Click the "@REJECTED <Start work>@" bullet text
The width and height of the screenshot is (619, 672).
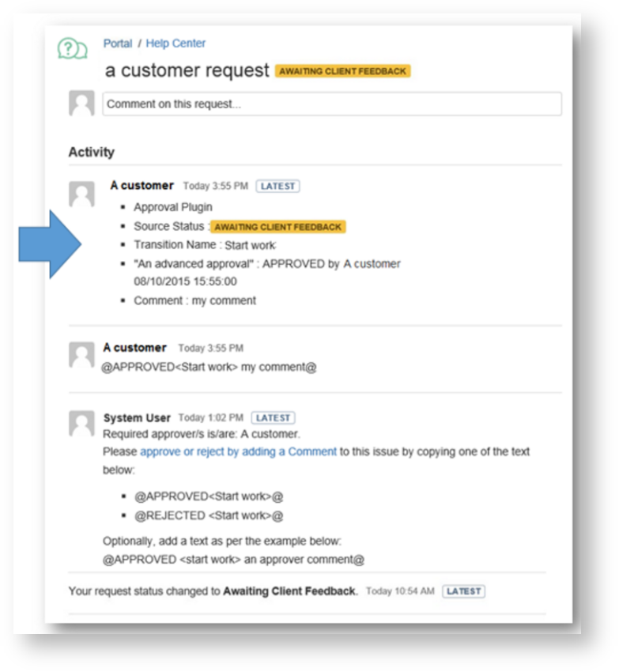tap(209, 515)
